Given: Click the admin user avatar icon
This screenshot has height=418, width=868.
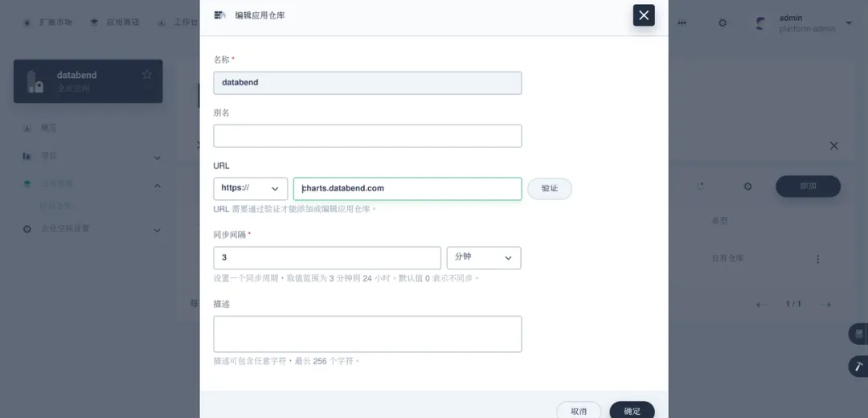Looking at the screenshot, I should point(760,23).
